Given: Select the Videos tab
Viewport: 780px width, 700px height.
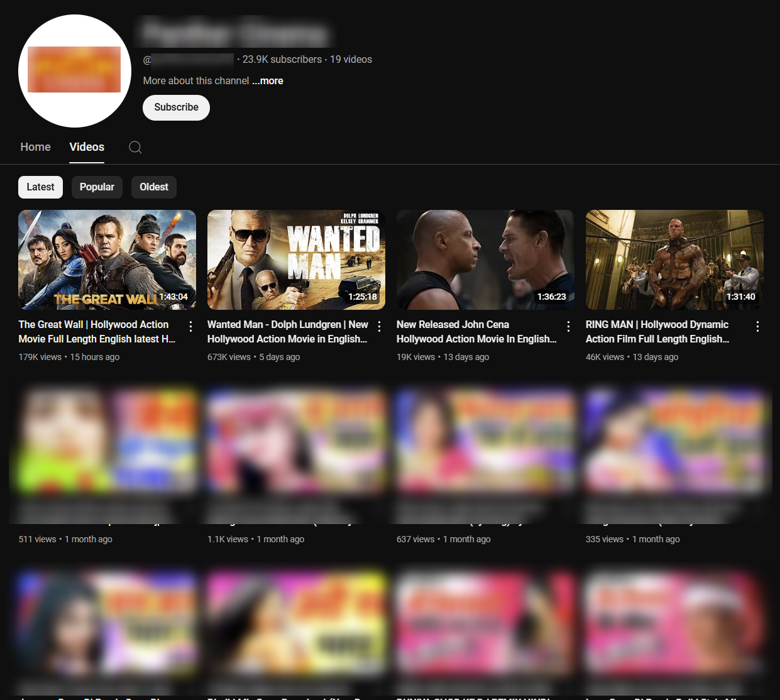Looking at the screenshot, I should point(87,147).
